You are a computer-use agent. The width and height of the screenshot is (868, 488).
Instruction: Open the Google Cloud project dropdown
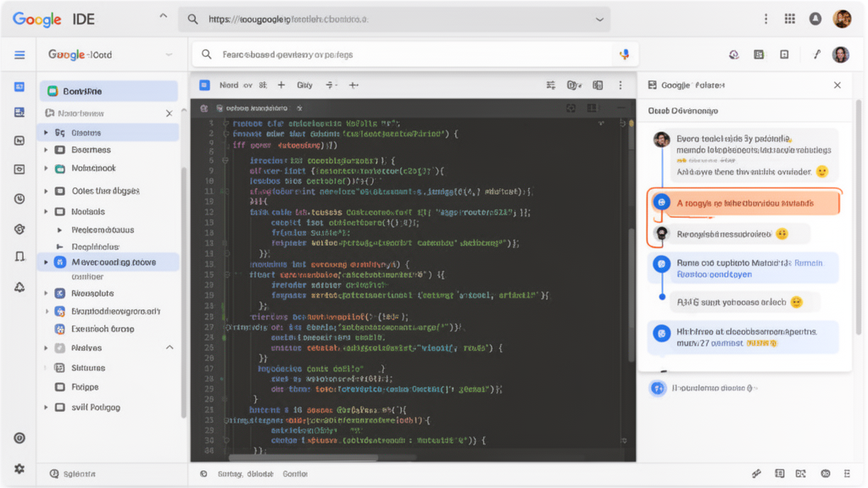[x=169, y=55]
